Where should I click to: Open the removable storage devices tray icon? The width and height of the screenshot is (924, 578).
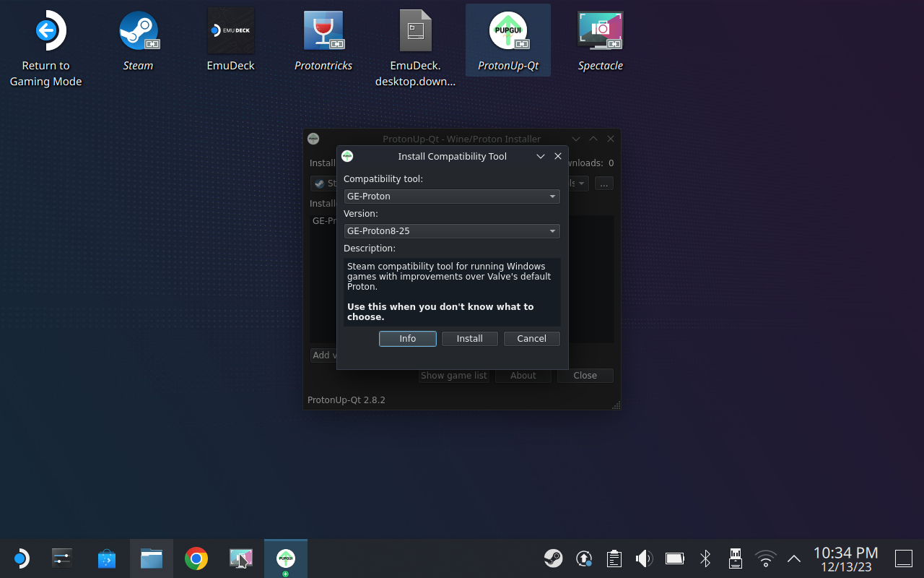[x=736, y=558]
